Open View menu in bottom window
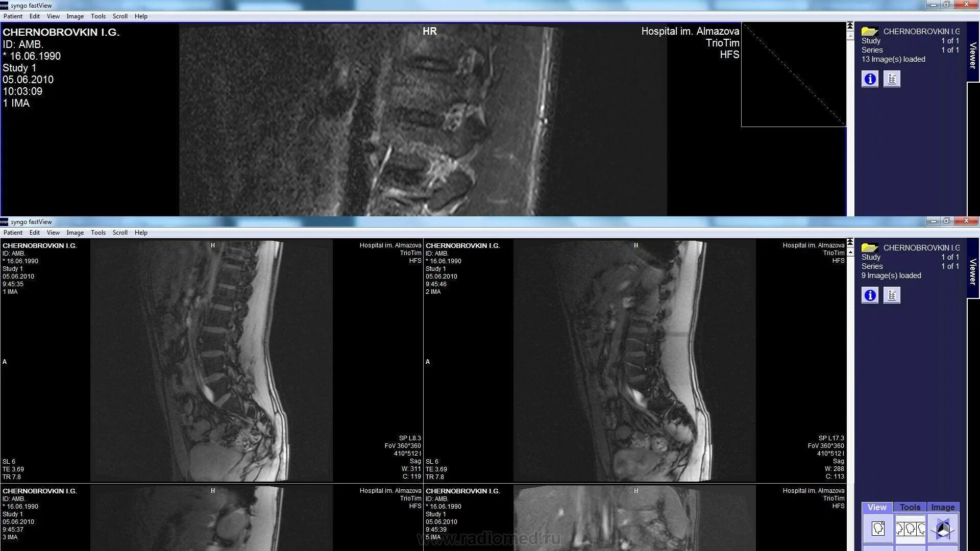This screenshot has height=551, width=980. point(53,233)
